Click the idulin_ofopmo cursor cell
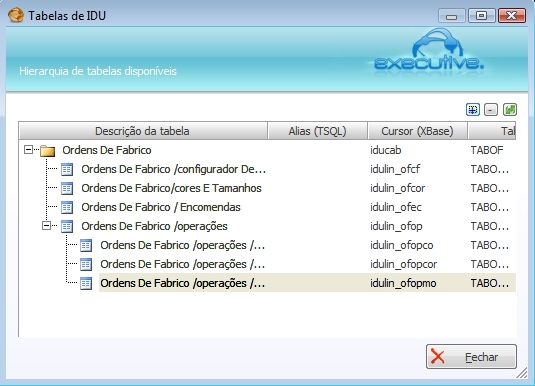The width and height of the screenshot is (535, 386). (403, 283)
